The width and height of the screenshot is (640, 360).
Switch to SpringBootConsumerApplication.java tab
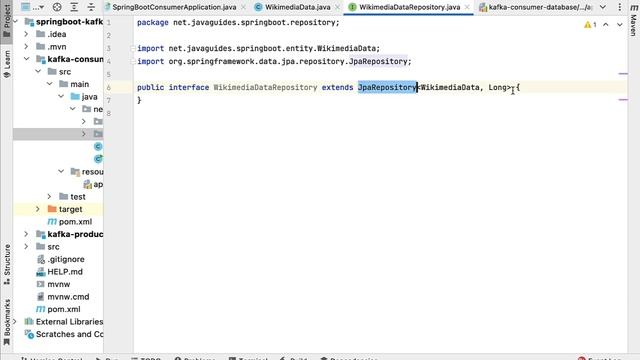click(174, 7)
